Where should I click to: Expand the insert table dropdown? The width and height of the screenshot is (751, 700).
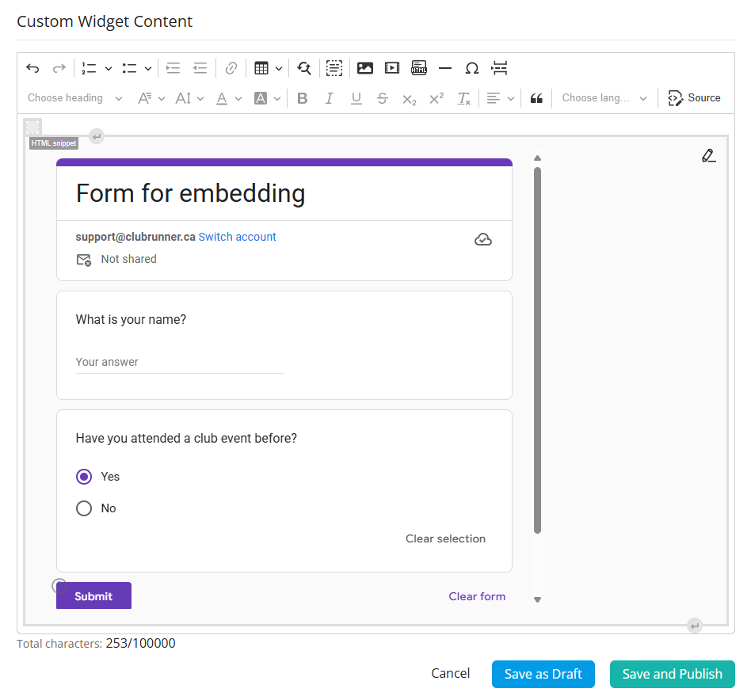tap(279, 69)
